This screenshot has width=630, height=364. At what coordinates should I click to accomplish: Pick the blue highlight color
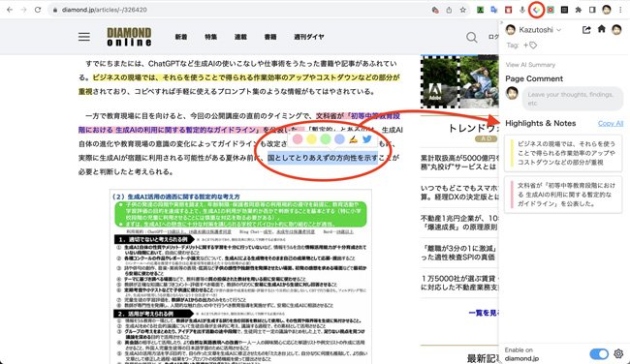(339, 139)
